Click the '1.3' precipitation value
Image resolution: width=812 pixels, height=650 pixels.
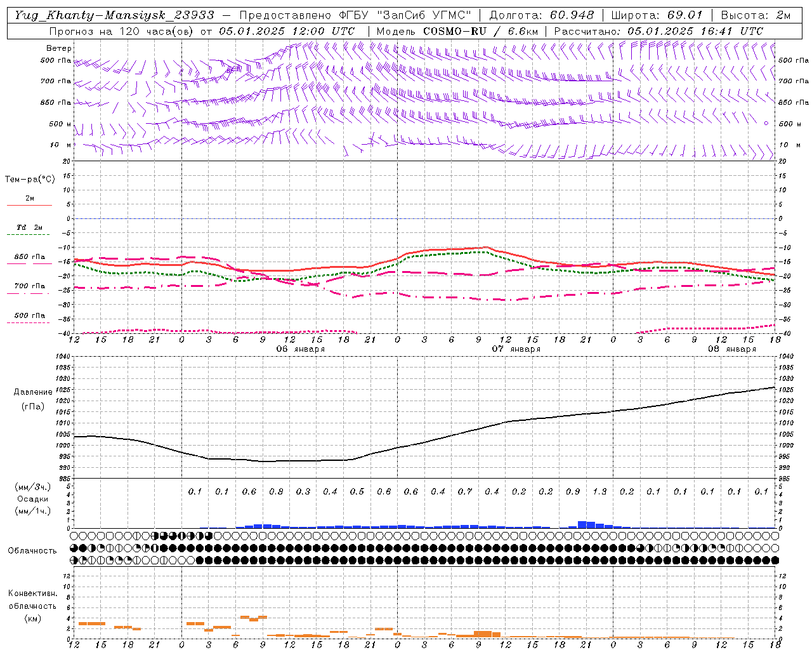(599, 491)
